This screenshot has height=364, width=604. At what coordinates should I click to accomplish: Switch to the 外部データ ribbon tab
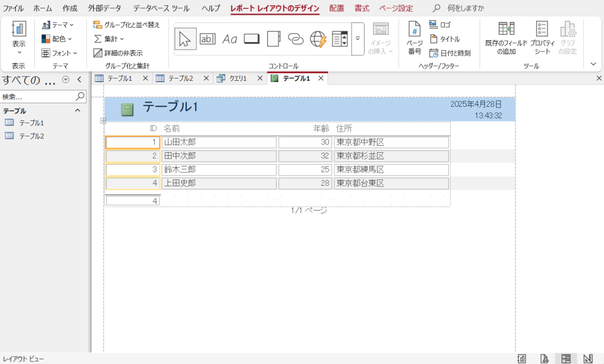pos(104,8)
